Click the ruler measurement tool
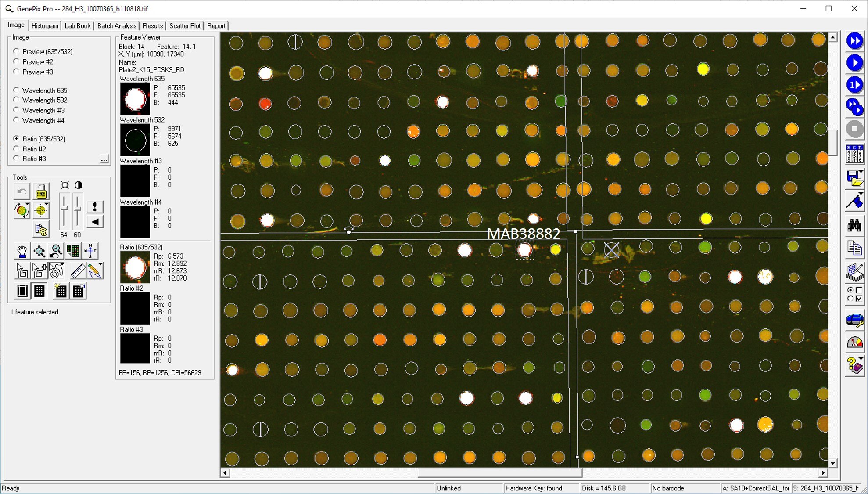This screenshot has width=868, height=494. point(78,270)
